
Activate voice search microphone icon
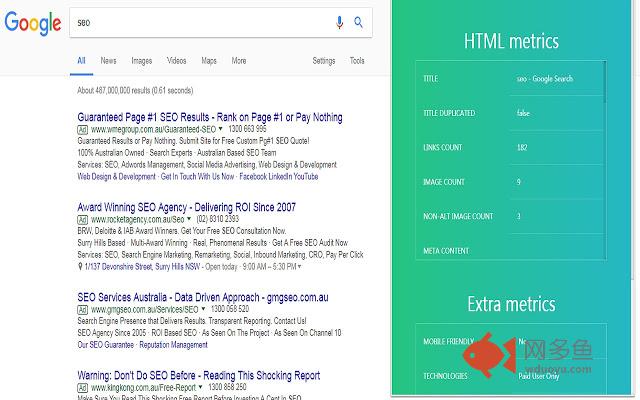pyautogui.click(x=339, y=22)
